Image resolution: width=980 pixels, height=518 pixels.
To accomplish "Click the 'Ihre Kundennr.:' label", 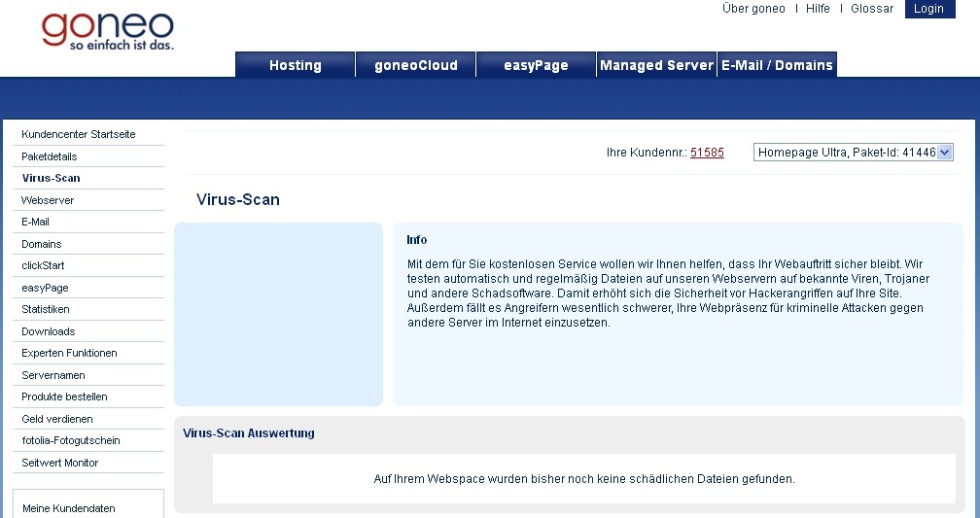I will pos(647,153).
